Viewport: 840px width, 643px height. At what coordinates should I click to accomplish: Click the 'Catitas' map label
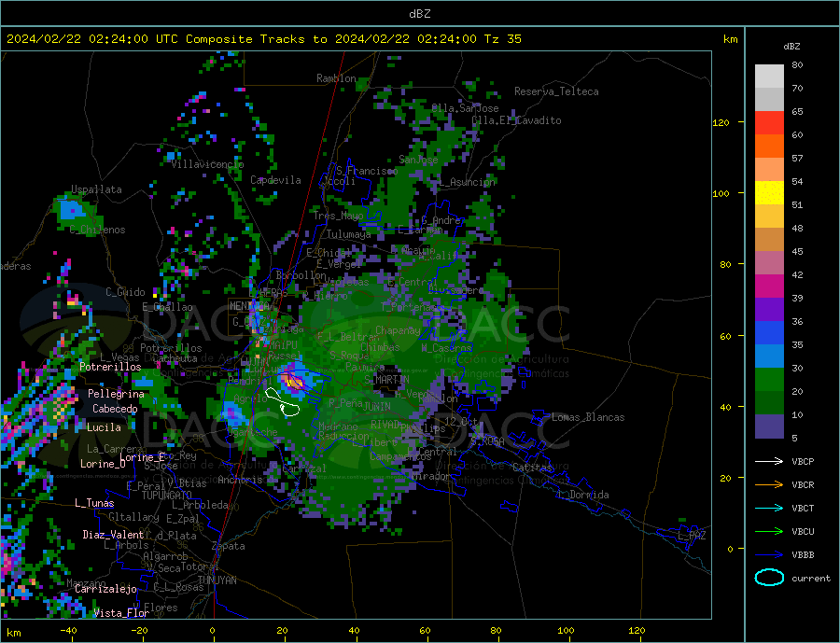[532, 468]
